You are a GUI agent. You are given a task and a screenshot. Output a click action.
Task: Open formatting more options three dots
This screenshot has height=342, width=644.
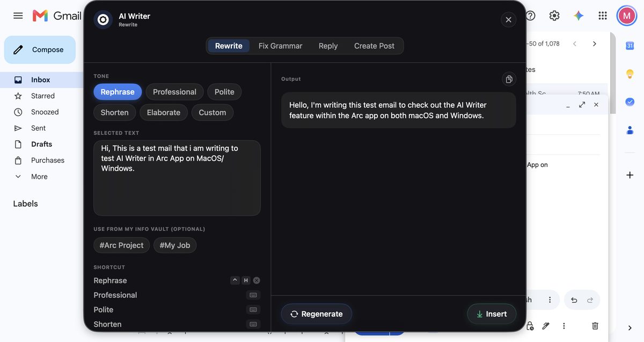pos(550,300)
